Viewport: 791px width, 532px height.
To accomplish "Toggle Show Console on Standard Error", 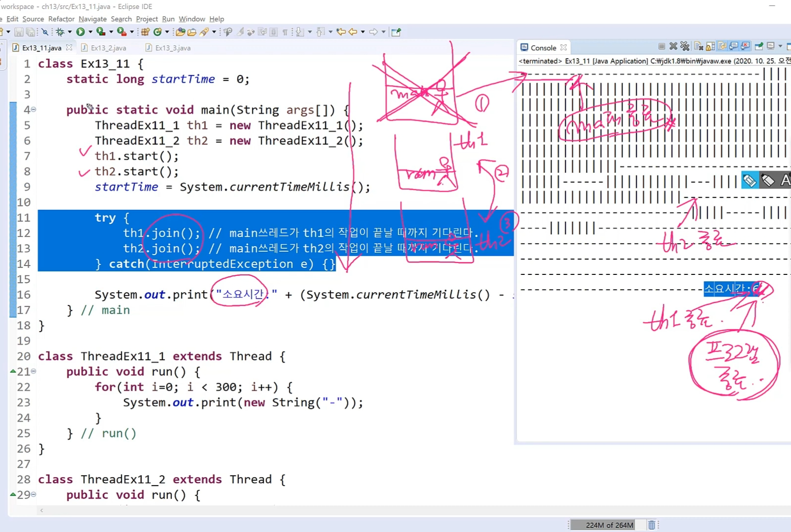I will coord(745,46).
